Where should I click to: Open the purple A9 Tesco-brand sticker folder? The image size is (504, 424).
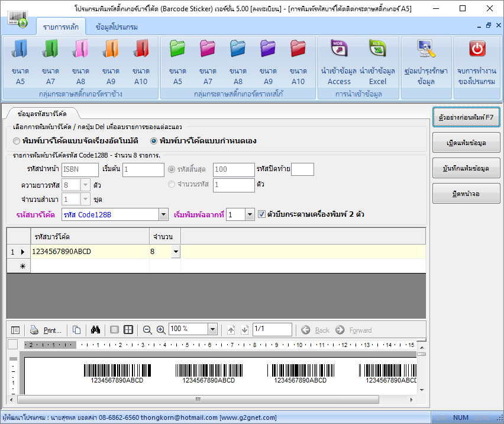269,62
